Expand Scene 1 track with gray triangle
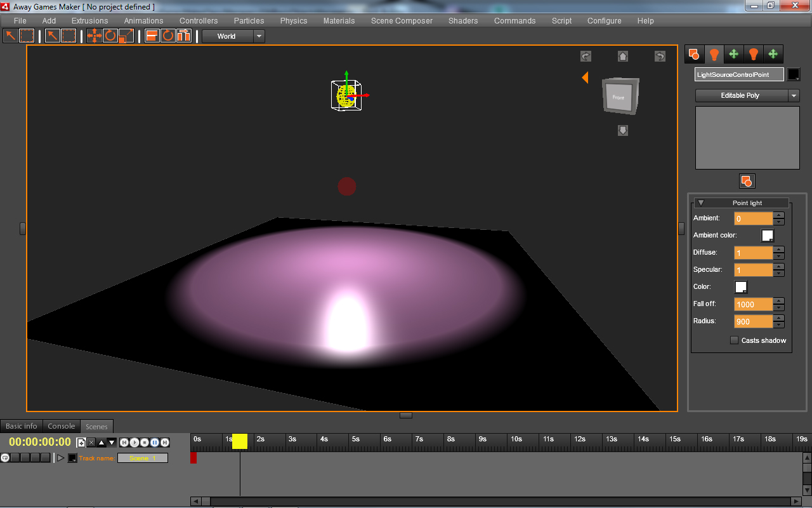 coord(61,458)
